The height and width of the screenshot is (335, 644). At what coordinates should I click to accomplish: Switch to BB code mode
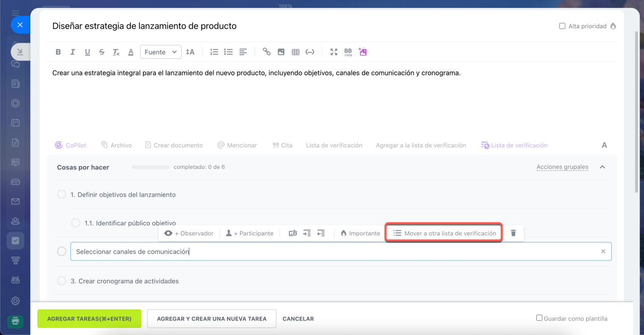(x=348, y=52)
